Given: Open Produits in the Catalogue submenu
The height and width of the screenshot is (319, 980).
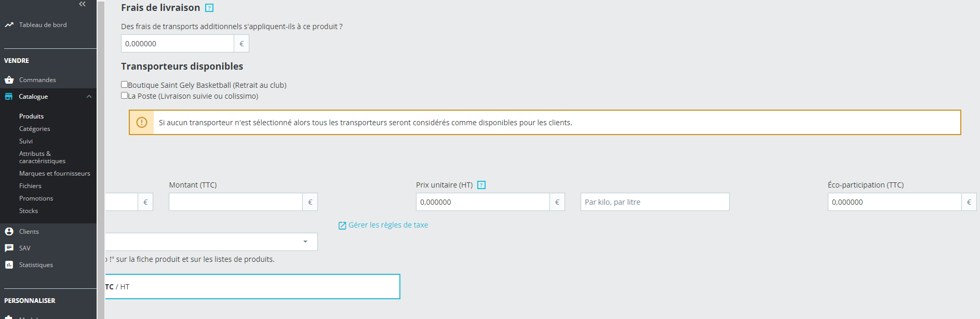Looking at the screenshot, I should click(x=31, y=116).
